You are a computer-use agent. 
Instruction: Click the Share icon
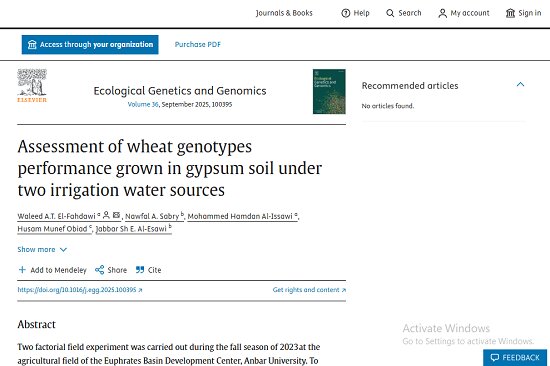100,270
